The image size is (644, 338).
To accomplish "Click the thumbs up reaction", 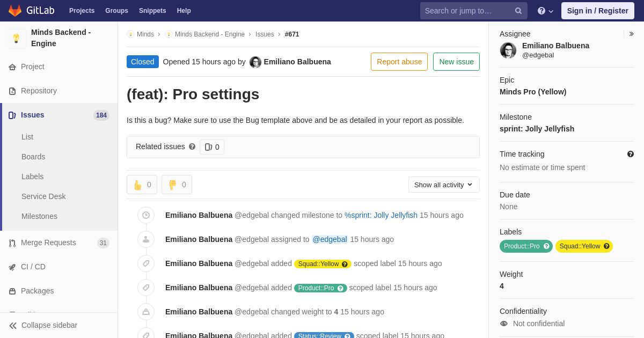I will pyautogui.click(x=142, y=185).
